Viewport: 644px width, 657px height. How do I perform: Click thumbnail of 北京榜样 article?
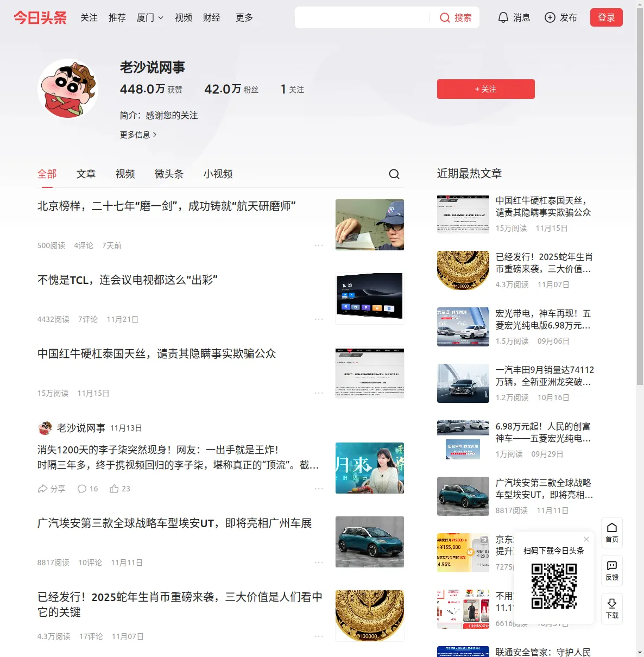click(x=370, y=225)
